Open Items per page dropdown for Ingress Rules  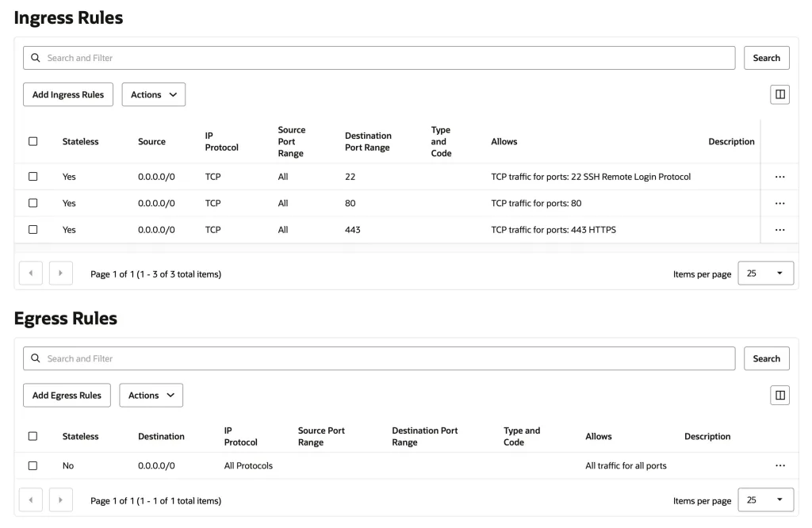764,274
